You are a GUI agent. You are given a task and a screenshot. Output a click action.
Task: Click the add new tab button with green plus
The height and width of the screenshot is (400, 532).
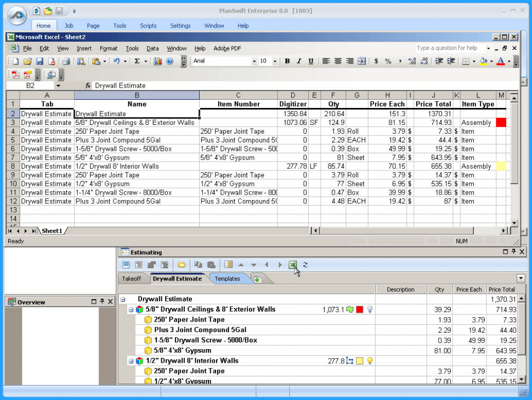(x=257, y=279)
